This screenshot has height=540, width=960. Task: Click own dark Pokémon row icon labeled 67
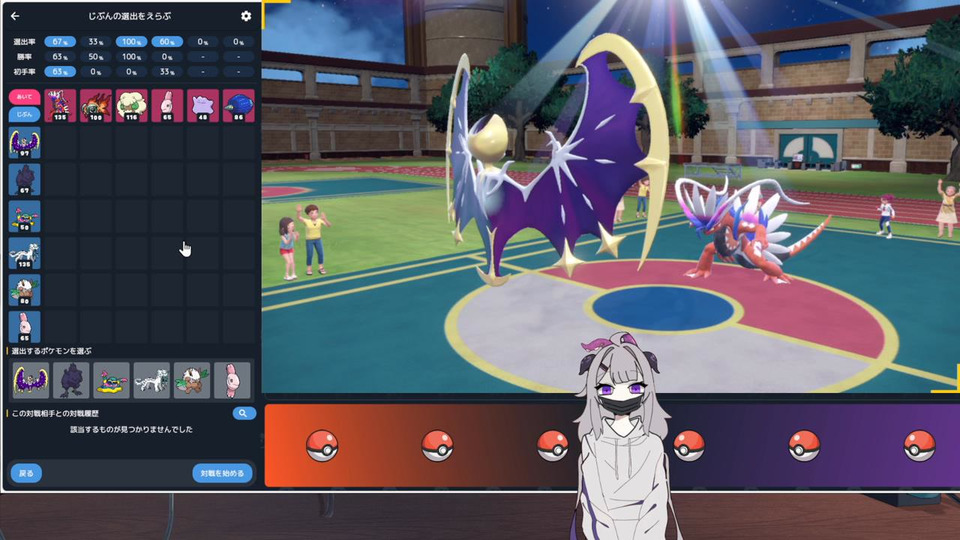tap(24, 179)
